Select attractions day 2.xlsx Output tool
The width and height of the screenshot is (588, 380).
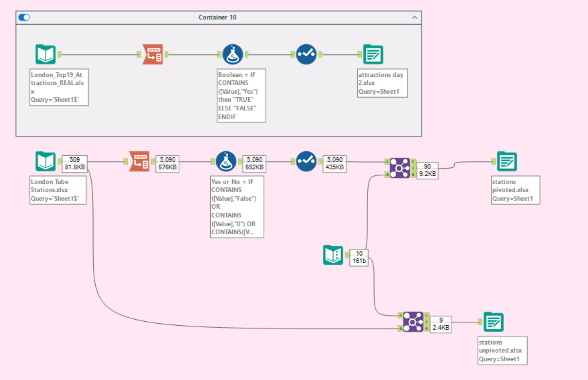click(x=373, y=54)
